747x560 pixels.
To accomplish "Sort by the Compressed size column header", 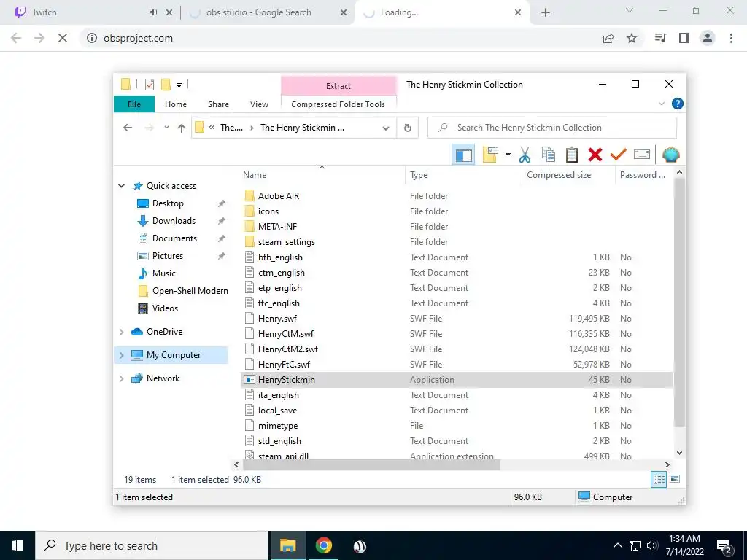I will tap(558, 175).
